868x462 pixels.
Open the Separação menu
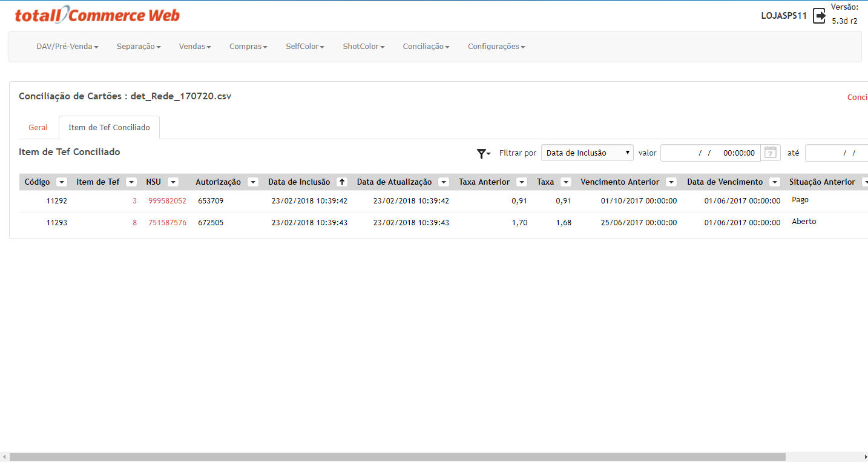pos(139,47)
